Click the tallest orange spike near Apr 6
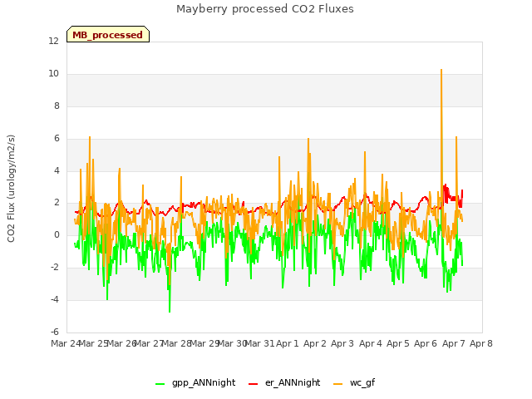Image resolution: width=532 pixels, height=399 pixels. point(441,70)
